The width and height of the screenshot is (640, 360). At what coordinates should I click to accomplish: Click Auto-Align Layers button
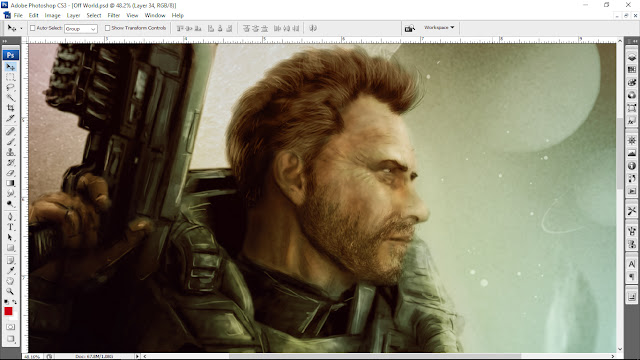tap(313, 28)
